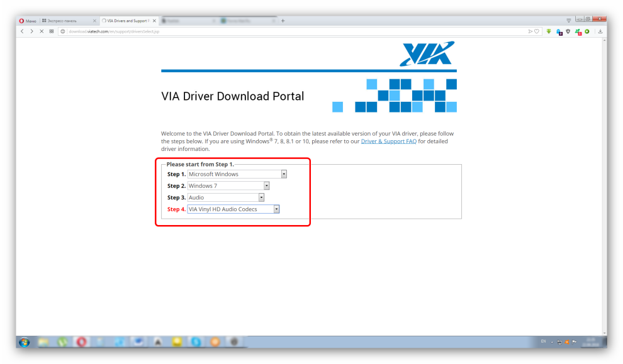Go back to the previous page

tap(22, 31)
